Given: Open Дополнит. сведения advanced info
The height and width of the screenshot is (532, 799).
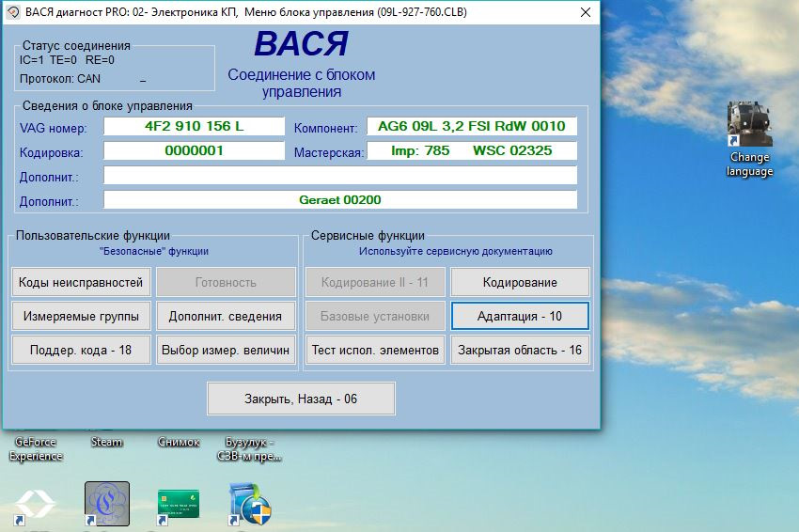Looking at the screenshot, I should point(226,316).
